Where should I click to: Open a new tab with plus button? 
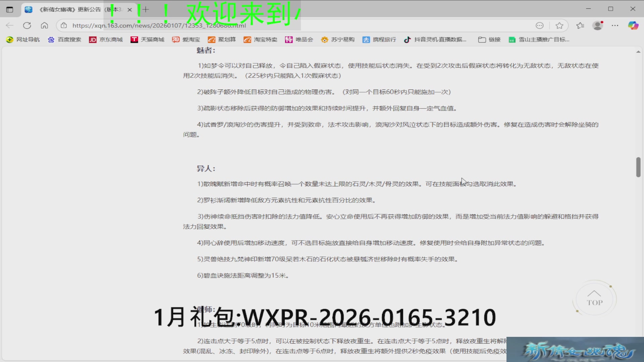[x=146, y=9]
